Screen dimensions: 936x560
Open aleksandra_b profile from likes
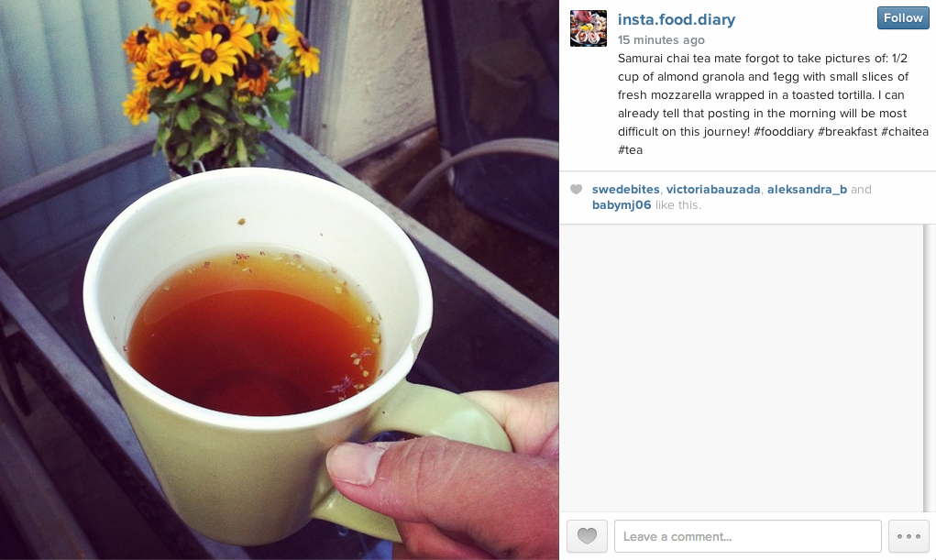click(807, 189)
